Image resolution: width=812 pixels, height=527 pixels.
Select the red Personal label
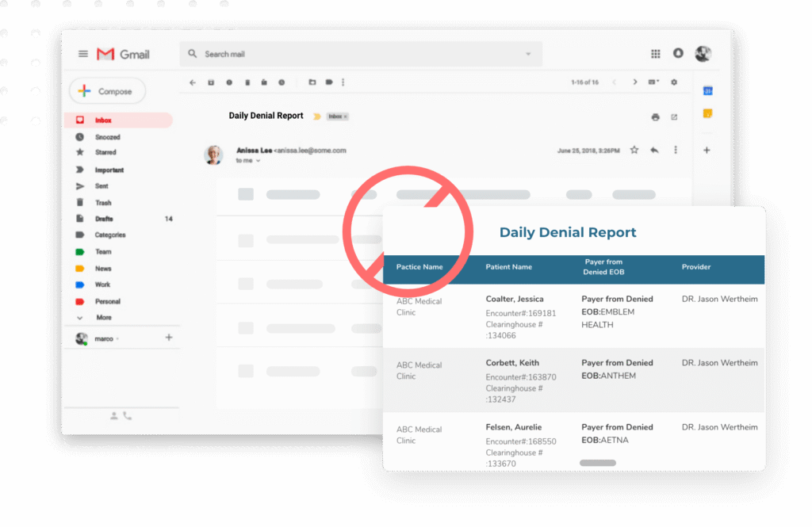(x=107, y=301)
